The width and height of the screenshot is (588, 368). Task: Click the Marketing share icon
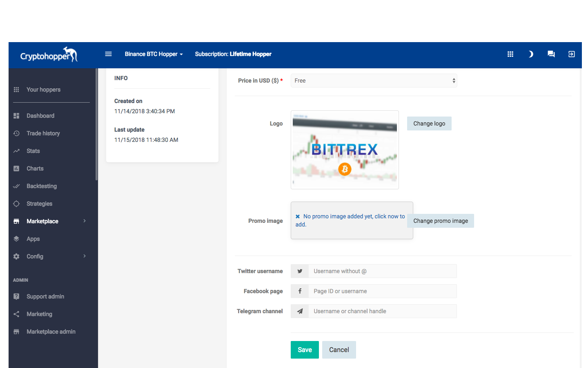tap(16, 314)
